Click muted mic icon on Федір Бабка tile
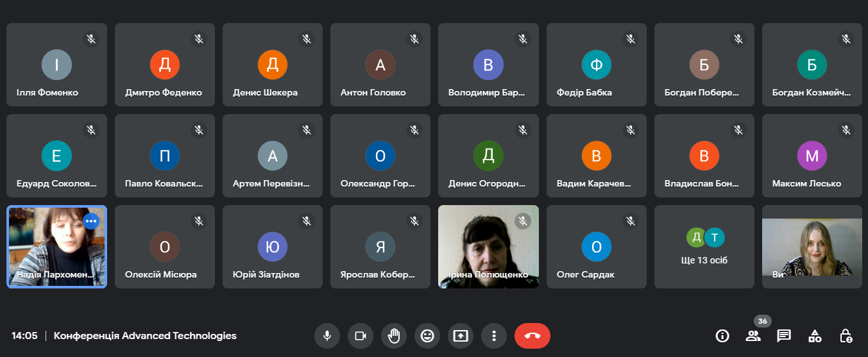 (x=631, y=39)
